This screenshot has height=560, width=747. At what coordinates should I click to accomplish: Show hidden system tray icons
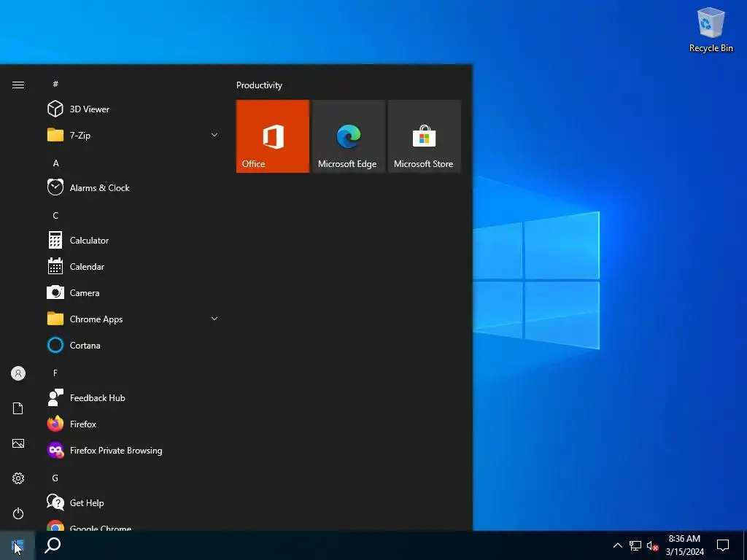click(617, 545)
